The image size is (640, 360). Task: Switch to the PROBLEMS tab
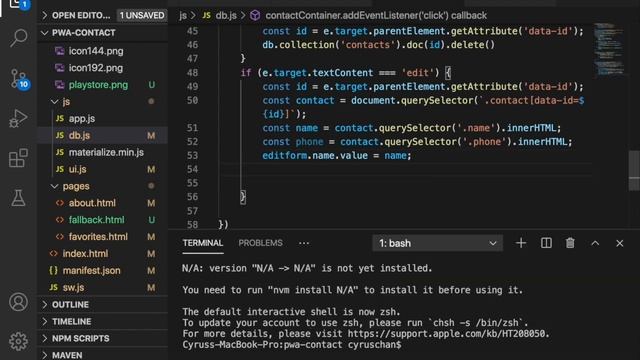[x=260, y=243]
